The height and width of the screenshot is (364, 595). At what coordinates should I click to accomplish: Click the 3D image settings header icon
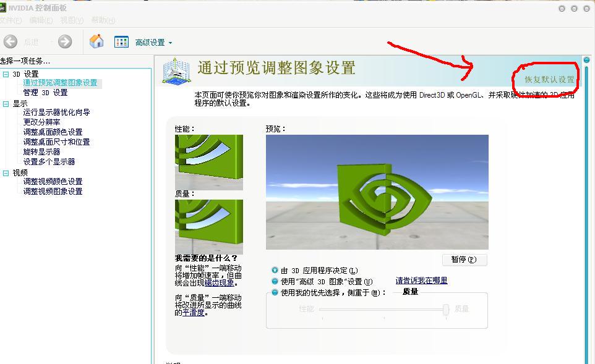click(x=176, y=71)
